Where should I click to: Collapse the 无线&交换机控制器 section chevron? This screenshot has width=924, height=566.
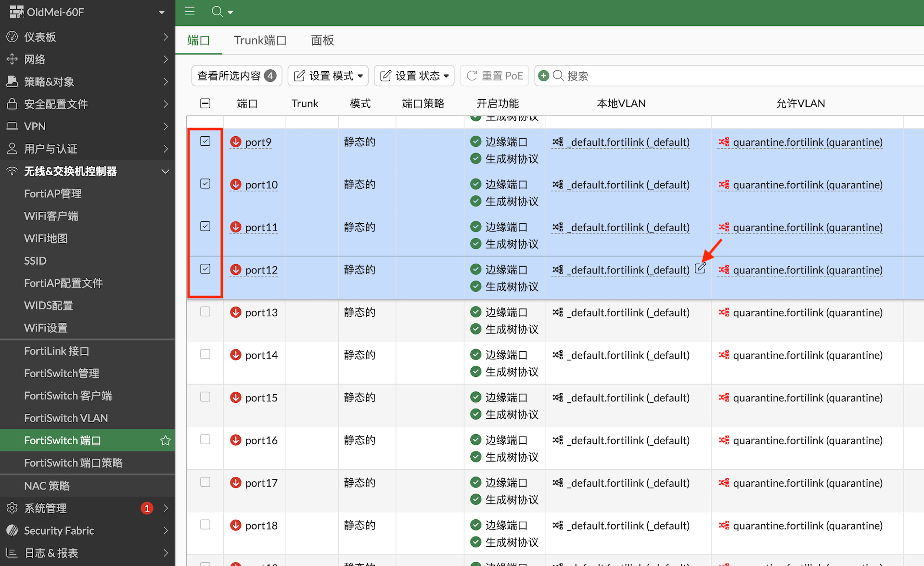tap(166, 171)
